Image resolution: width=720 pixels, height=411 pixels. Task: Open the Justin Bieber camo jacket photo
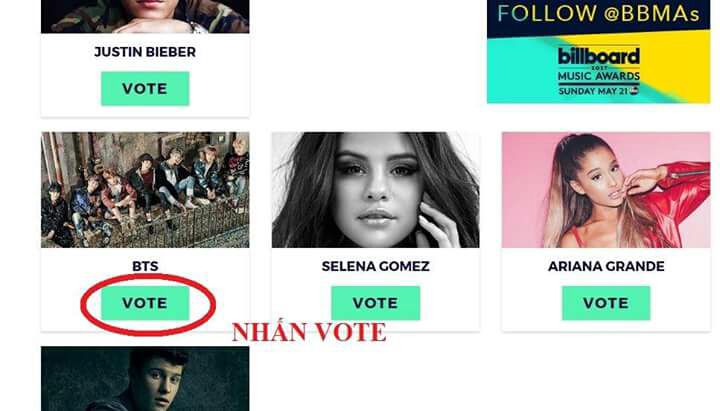145,17
